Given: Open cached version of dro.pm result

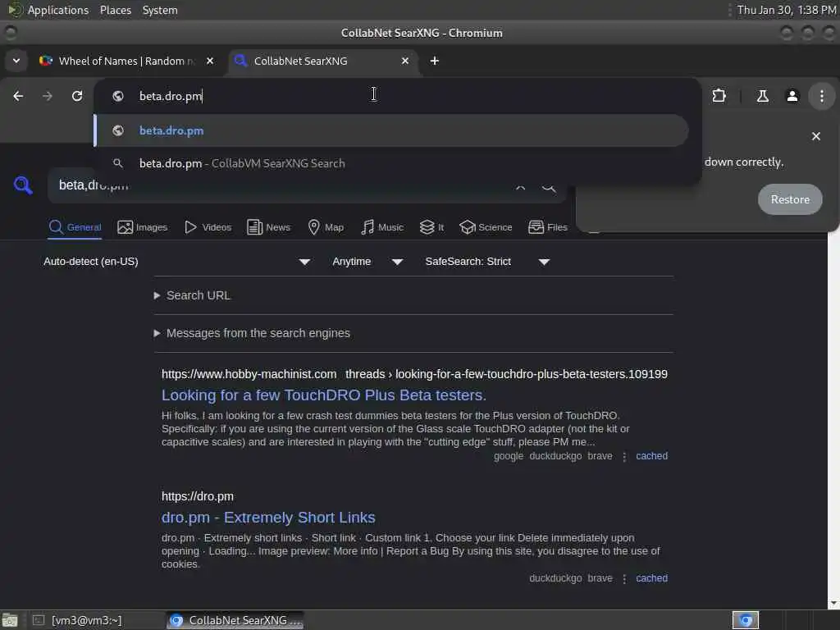Looking at the screenshot, I should click(651, 578).
